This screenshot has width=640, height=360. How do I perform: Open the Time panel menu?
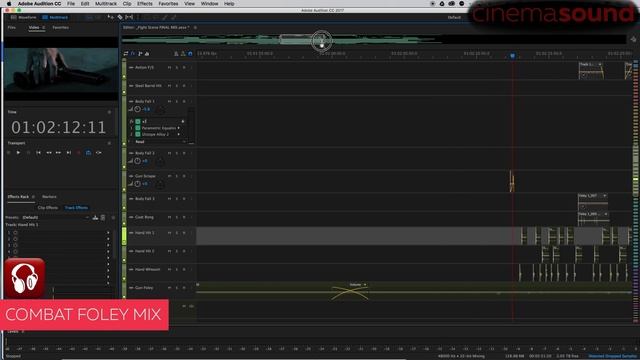click(109, 112)
